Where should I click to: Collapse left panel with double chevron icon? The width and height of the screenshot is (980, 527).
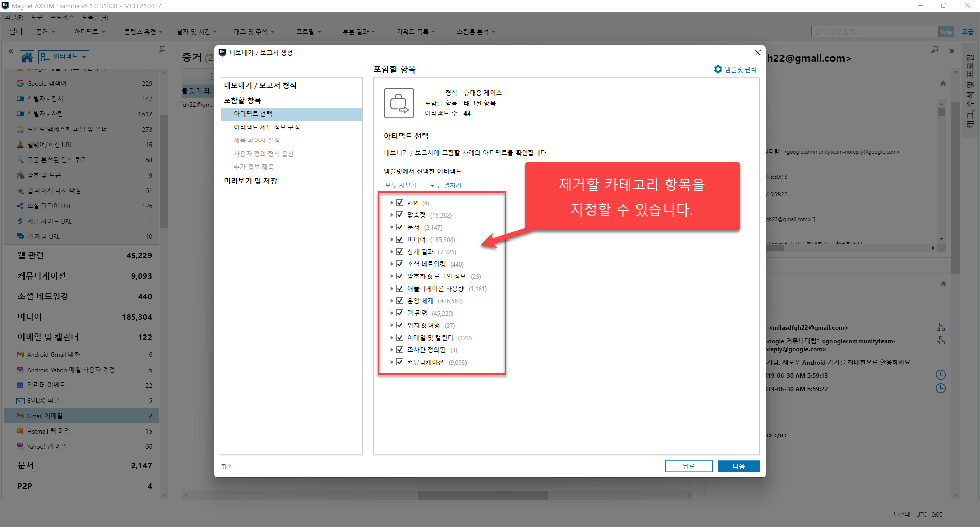(x=11, y=51)
